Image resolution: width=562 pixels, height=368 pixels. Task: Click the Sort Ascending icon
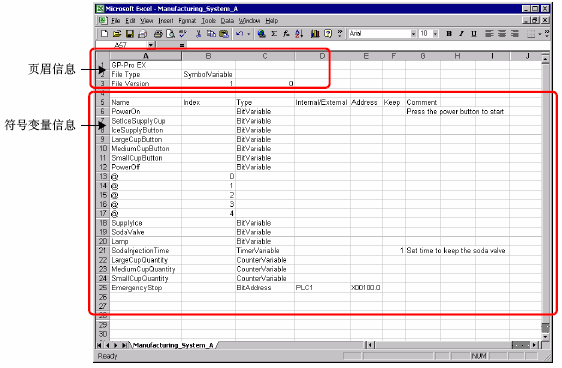(x=299, y=34)
